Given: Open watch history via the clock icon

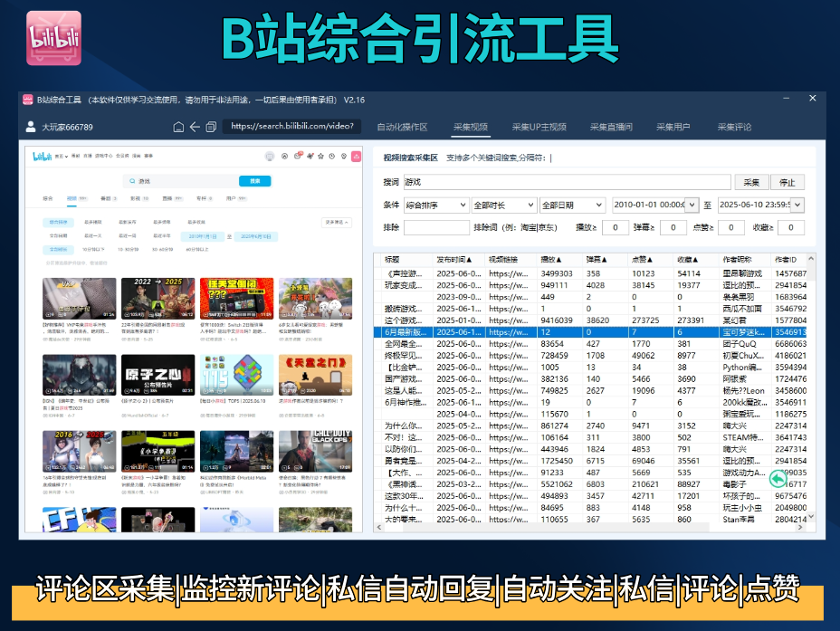Looking at the screenshot, I should click(332, 154).
